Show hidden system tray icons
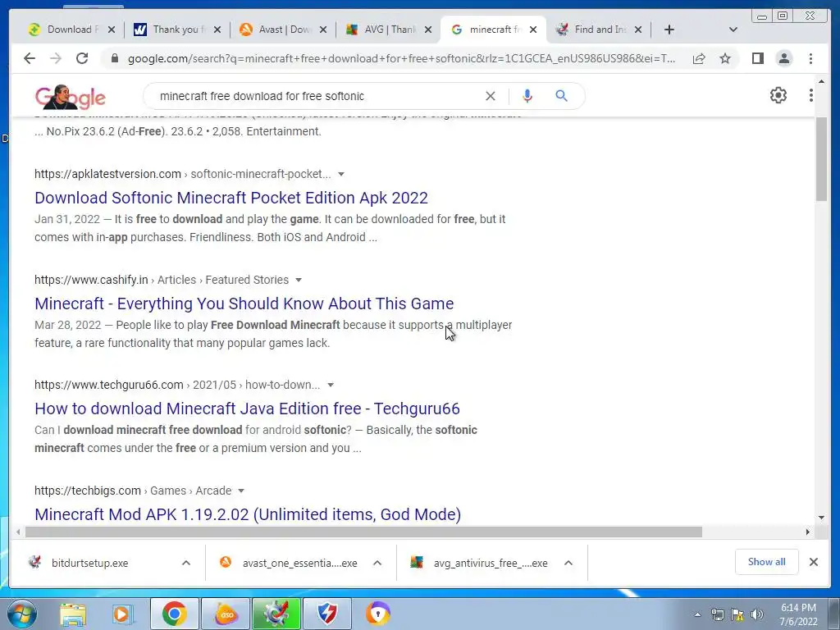840x630 pixels. click(x=697, y=614)
